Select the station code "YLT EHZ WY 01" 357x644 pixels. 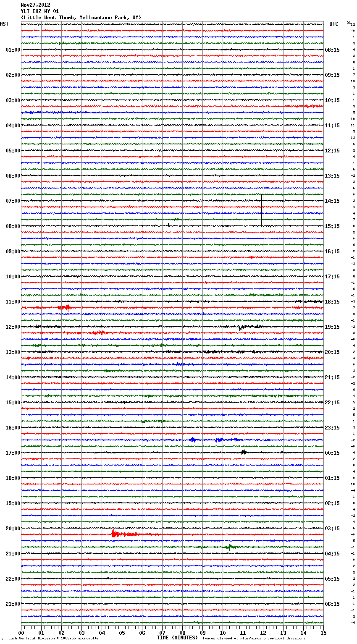tap(40, 11)
